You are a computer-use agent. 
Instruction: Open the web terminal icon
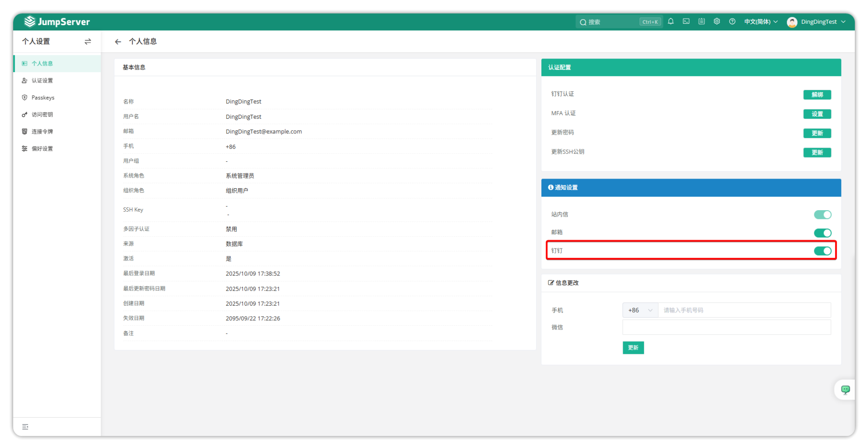click(x=686, y=22)
